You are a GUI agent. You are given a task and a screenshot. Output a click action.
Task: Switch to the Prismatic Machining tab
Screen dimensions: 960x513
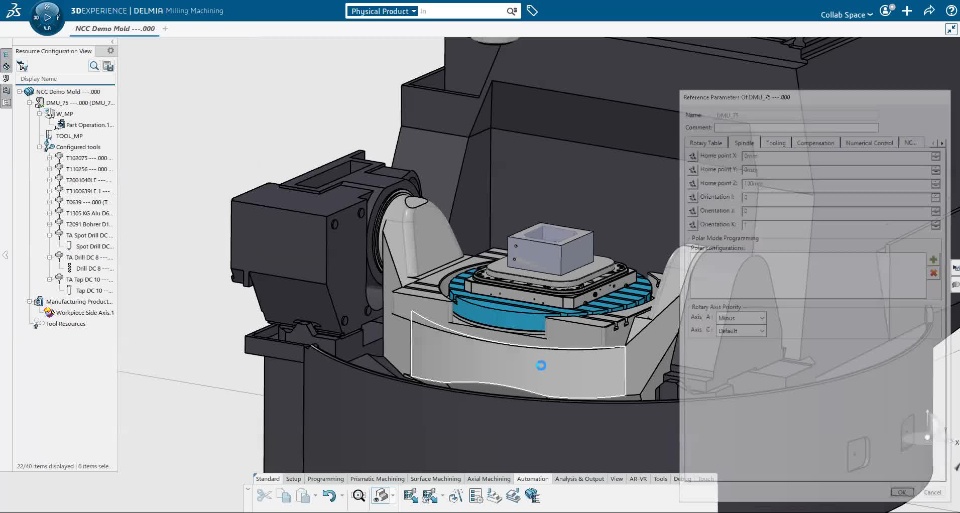coord(377,479)
